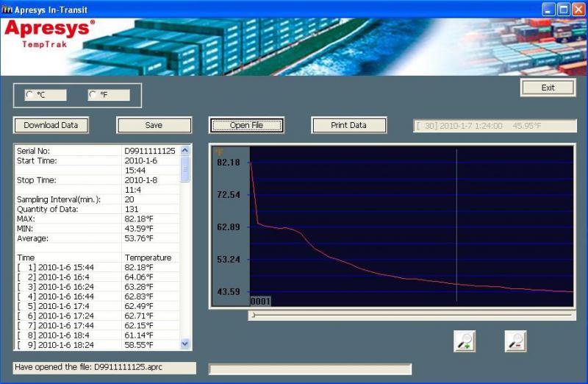Click the chart horizontal slider handle
The width and height of the screenshot is (588, 384).
[254, 315]
